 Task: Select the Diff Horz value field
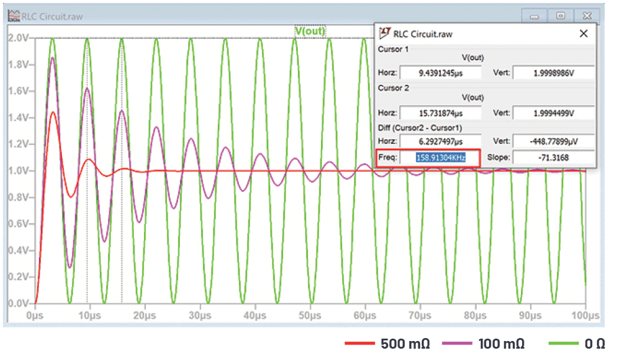(441, 141)
